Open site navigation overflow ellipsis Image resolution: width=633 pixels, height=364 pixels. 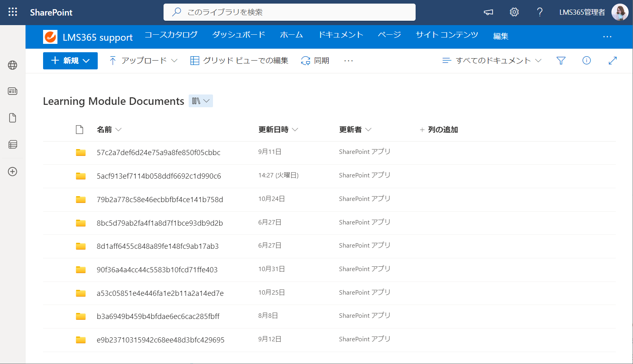pyautogui.click(x=607, y=37)
